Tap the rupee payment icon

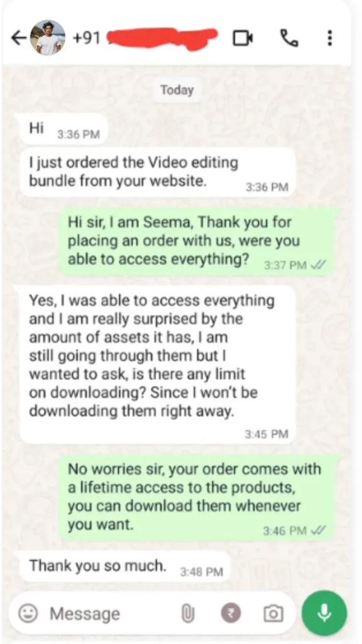pos(231,614)
